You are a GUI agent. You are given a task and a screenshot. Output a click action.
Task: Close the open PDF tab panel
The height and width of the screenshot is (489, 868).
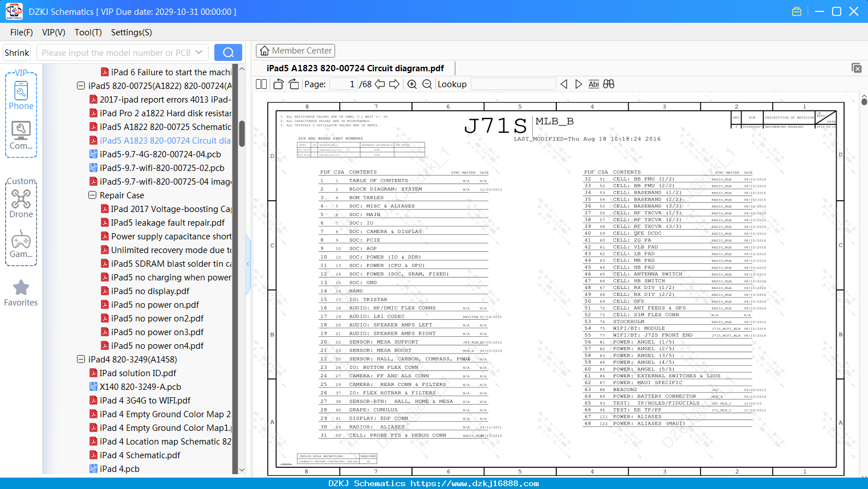tap(857, 68)
